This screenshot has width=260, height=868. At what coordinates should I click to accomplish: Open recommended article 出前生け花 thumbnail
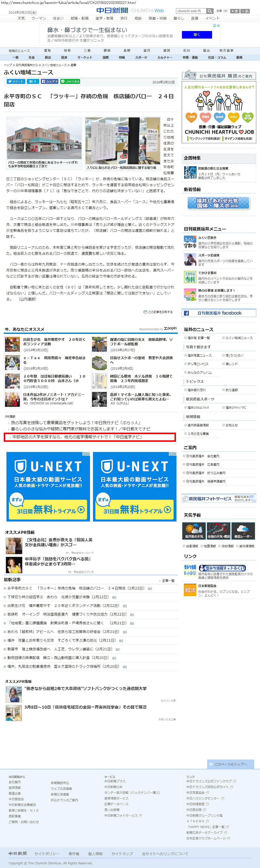(12, 344)
